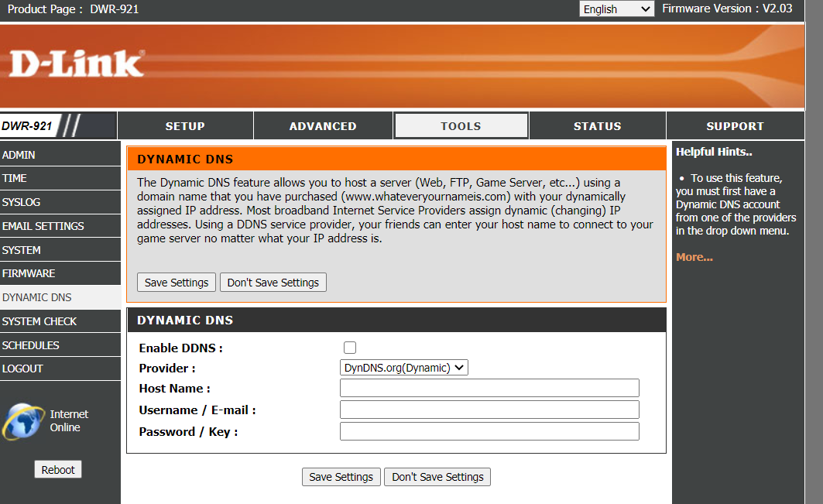The image size is (823, 504).
Task: Click the Enable DDNS label
Action: tap(180, 348)
